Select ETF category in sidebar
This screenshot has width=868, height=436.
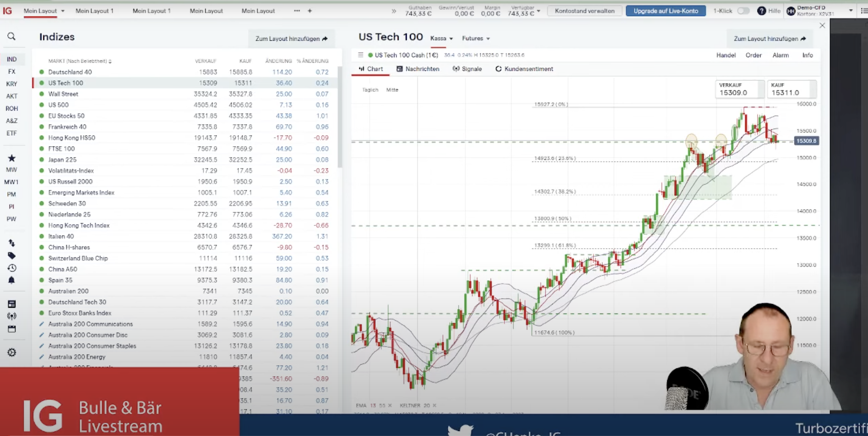(12, 133)
